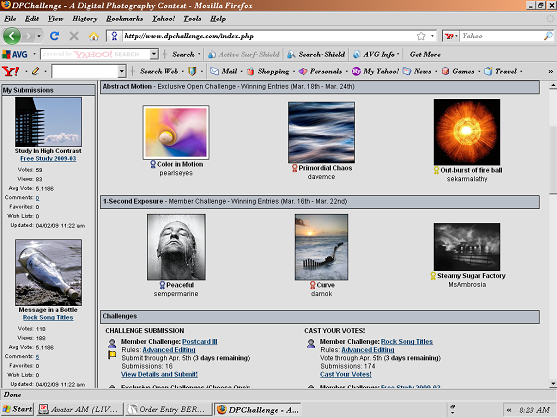Screen dimensions: 557x418
Task: Click the Windows Start button
Action: pyautogui.click(x=18, y=409)
